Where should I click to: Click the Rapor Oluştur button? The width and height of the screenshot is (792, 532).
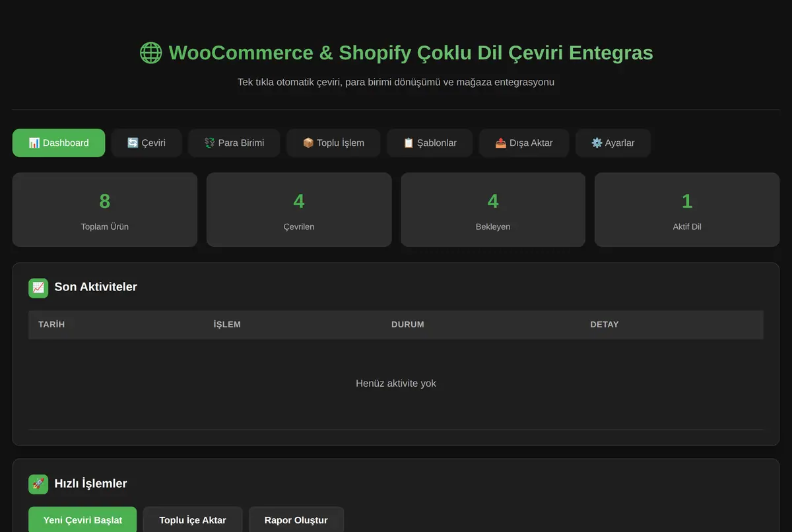pyautogui.click(x=296, y=520)
